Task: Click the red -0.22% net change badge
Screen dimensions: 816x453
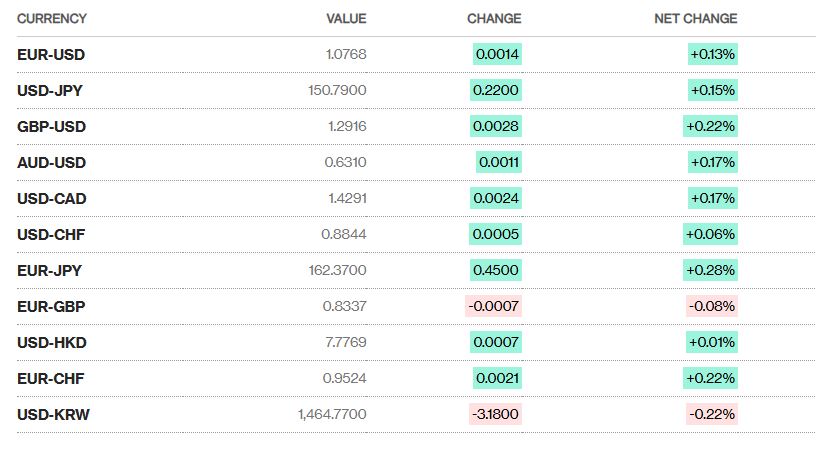Action: [x=712, y=414]
